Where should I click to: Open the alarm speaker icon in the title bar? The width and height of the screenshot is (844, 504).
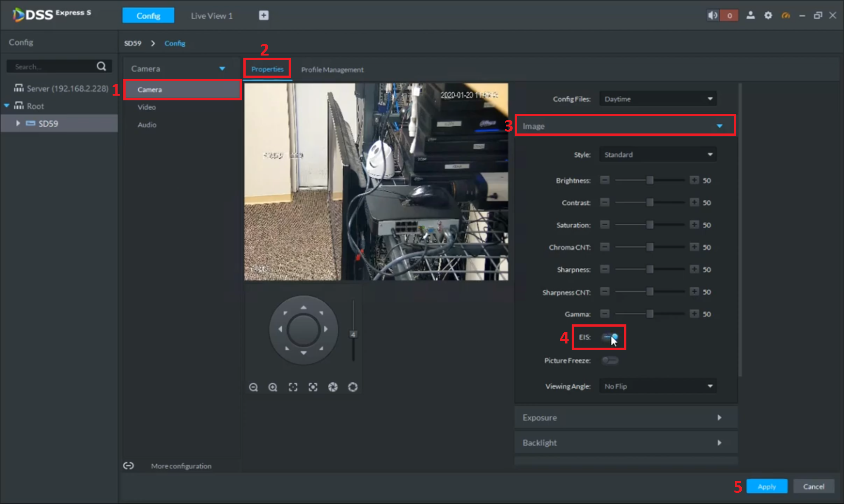(x=712, y=15)
